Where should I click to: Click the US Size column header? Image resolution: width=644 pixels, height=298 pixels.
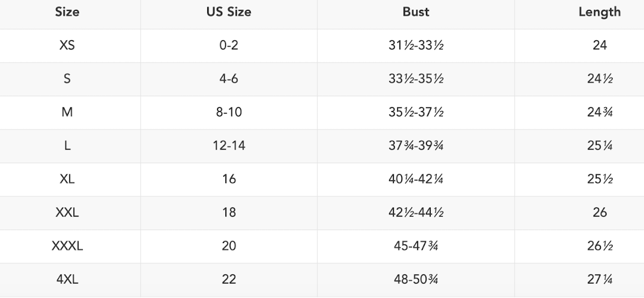228,12
